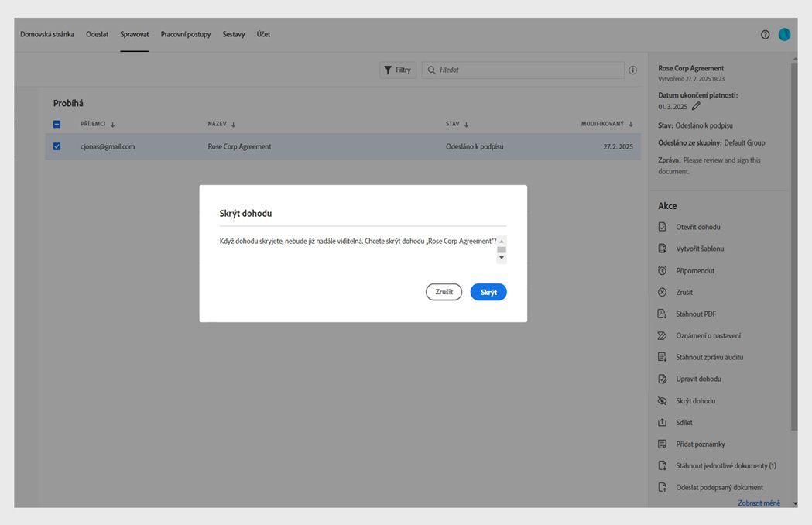This screenshot has width=812, height=525.
Task: Click the Odeslat podepsaný dokument icon
Action: pos(662,487)
